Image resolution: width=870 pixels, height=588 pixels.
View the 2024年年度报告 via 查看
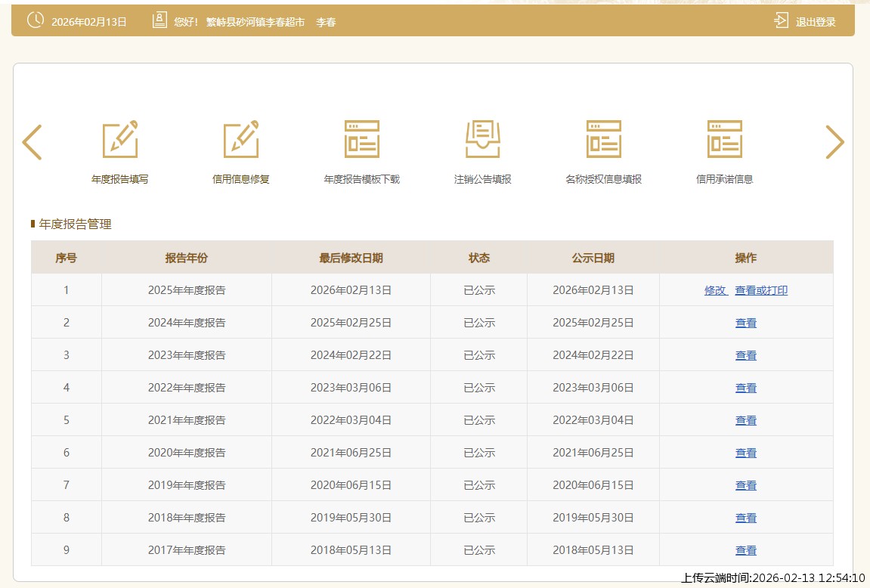pyautogui.click(x=746, y=323)
